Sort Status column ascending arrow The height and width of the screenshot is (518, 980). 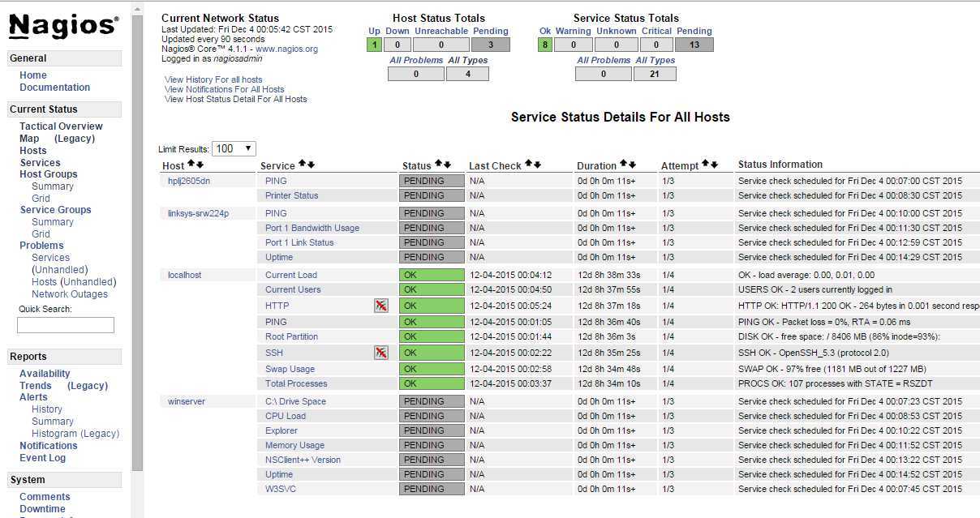(439, 165)
